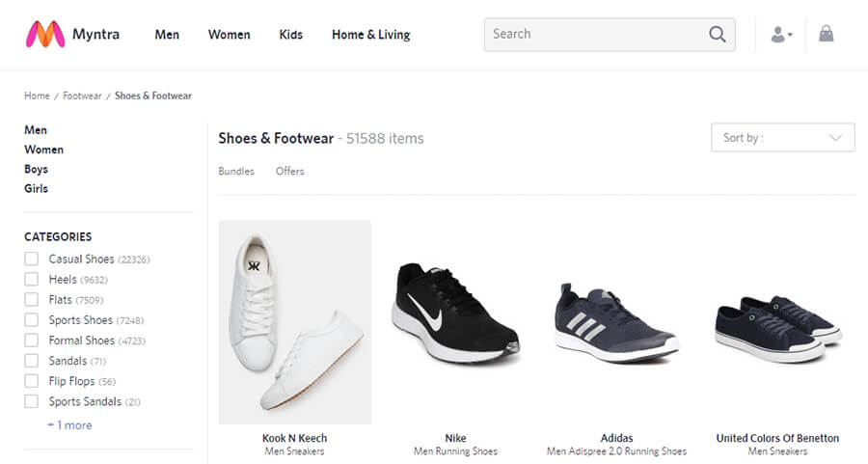Image resolution: width=868 pixels, height=464 pixels.
Task: Open the Kook N Keech white sneakers image
Action: coord(295,322)
